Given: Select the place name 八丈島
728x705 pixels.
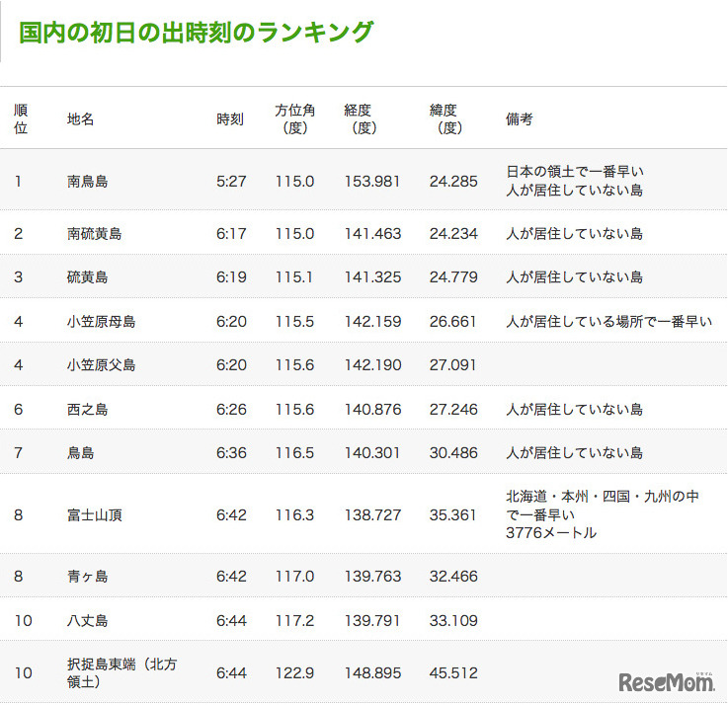Looking at the screenshot, I should pyautogui.click(x=87, y=620).
